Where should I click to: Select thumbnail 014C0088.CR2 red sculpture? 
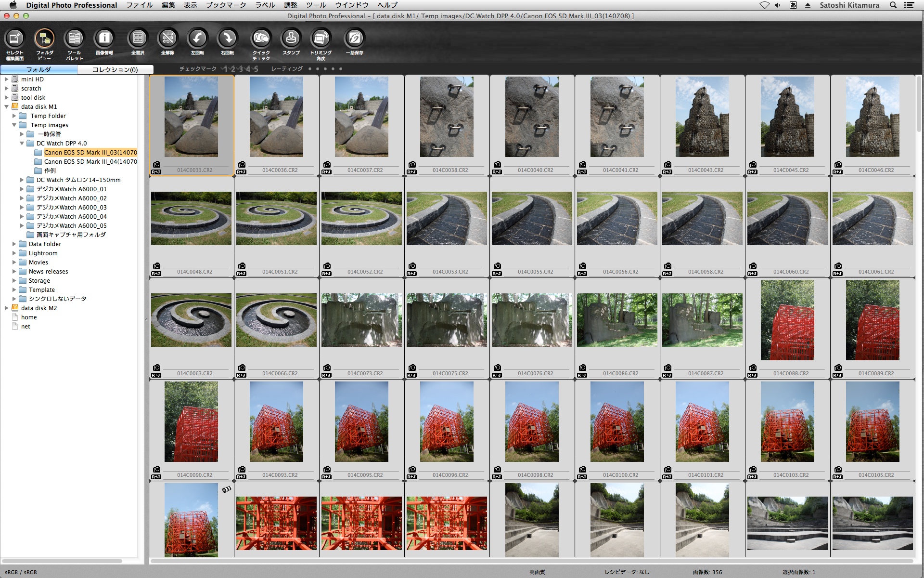787,320
